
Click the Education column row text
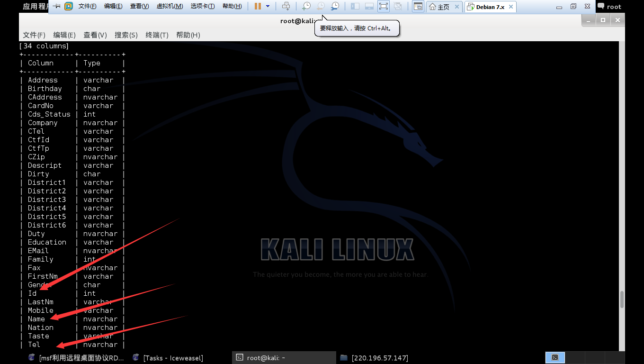click(47, 242)
